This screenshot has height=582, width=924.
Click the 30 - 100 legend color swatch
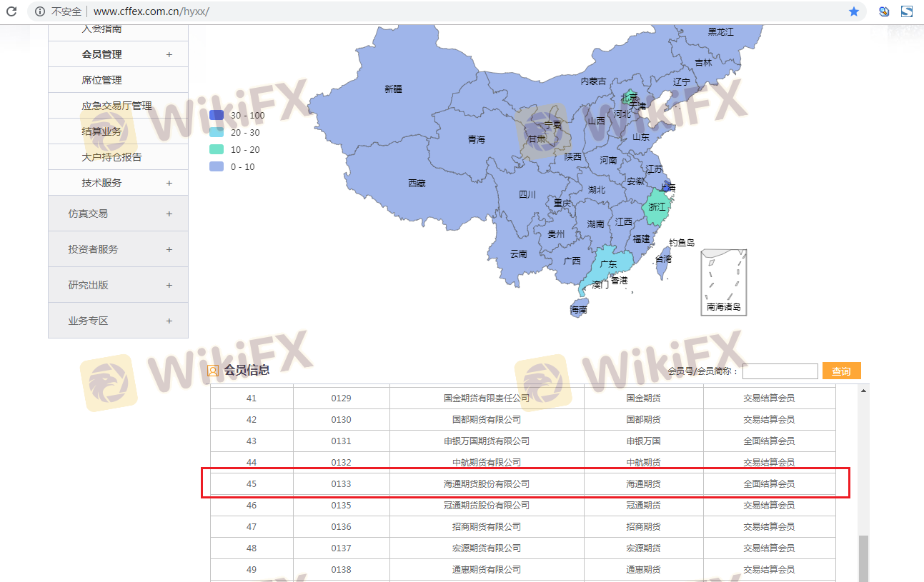tap(217, 116)
